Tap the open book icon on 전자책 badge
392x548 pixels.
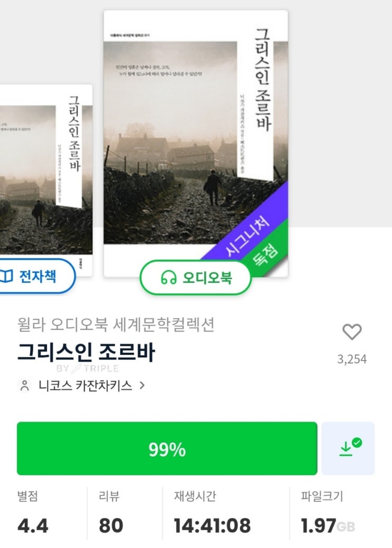tap(6, 276)
